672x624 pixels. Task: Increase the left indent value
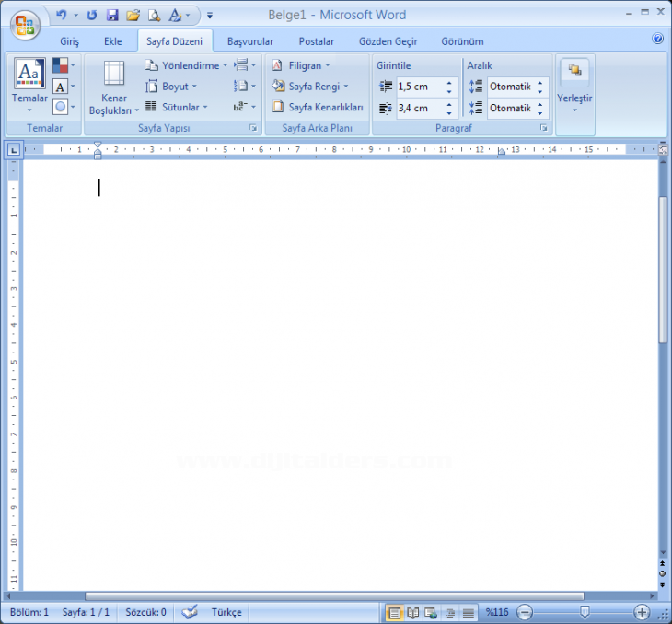point(449,83)
